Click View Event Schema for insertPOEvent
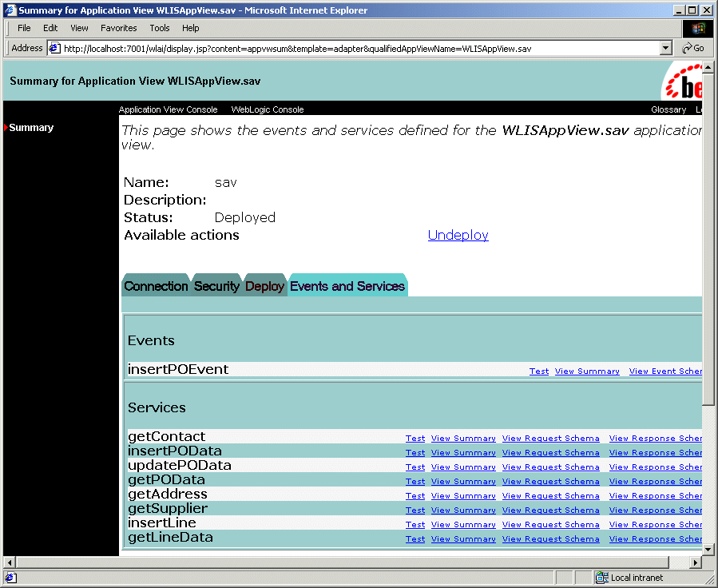The width and height of the screenshot is (718, 588). coord(665,371)
